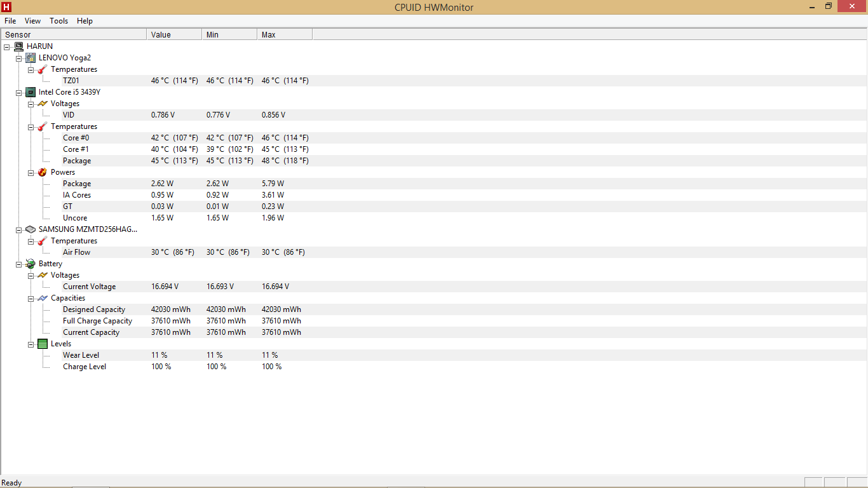
Task: Collapse the Battery Voltages node
Action: (31, 275)
